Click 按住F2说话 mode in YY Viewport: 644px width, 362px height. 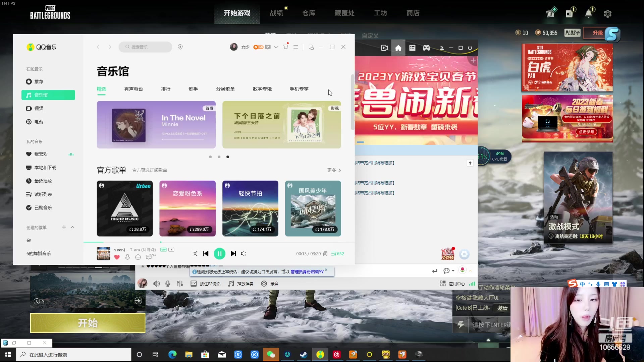click(x=206, y=284)
